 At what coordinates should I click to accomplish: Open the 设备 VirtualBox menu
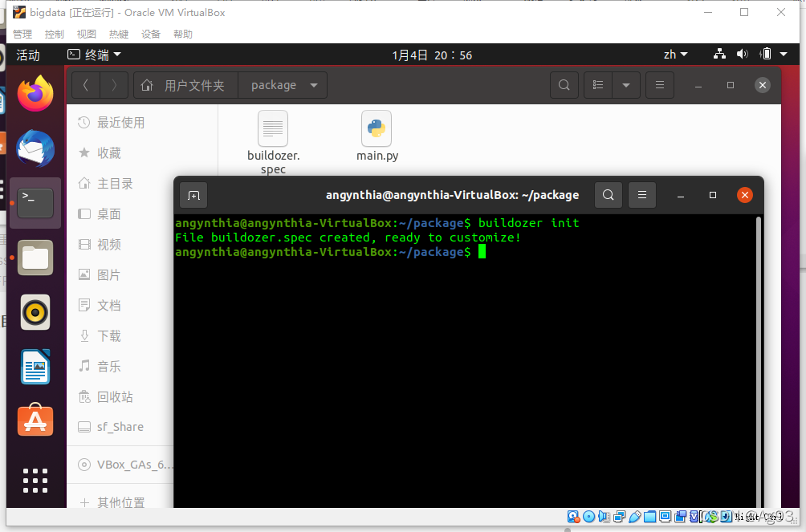[151, 34]
